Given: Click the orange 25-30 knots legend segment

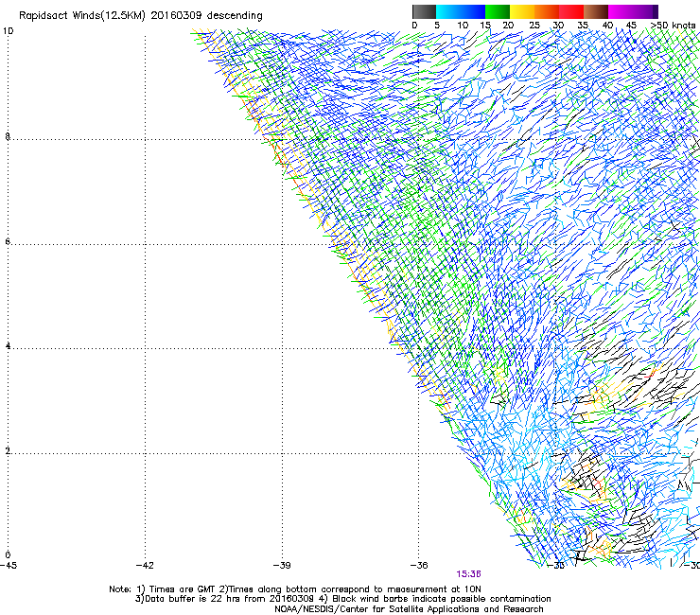Looking at the screenshot, I should pos(547,11).
